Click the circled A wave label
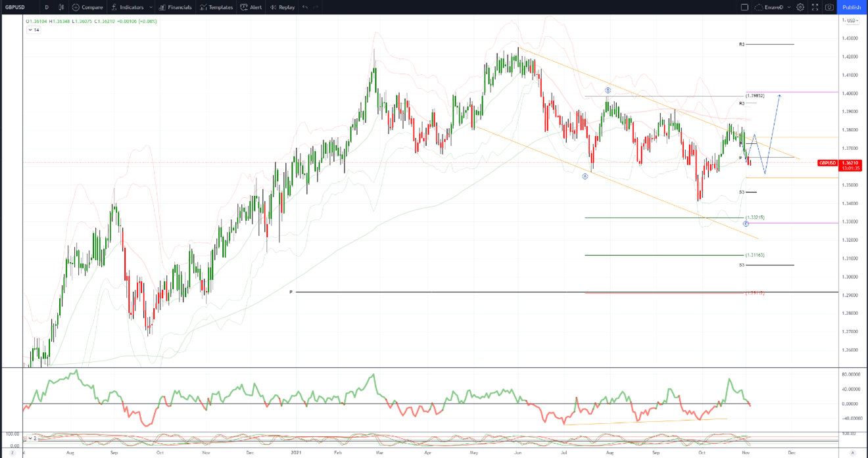The height and width of the screenshot is (458, 868). (585, 176)
